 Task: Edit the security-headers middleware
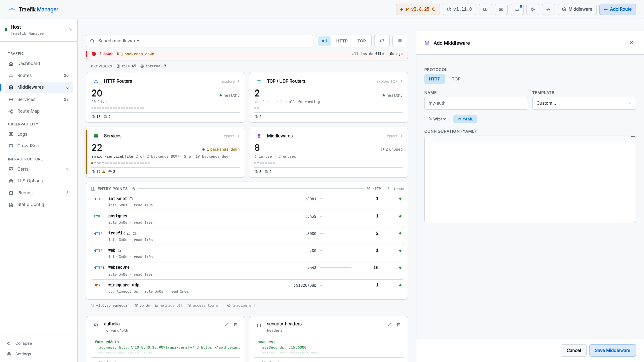(x=390, y=325)
